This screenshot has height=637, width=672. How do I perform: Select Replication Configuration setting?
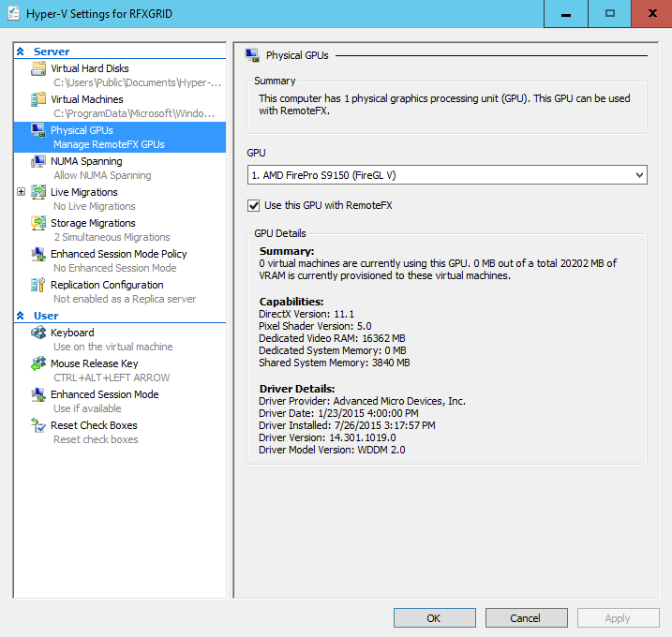(x=107, y=285)
